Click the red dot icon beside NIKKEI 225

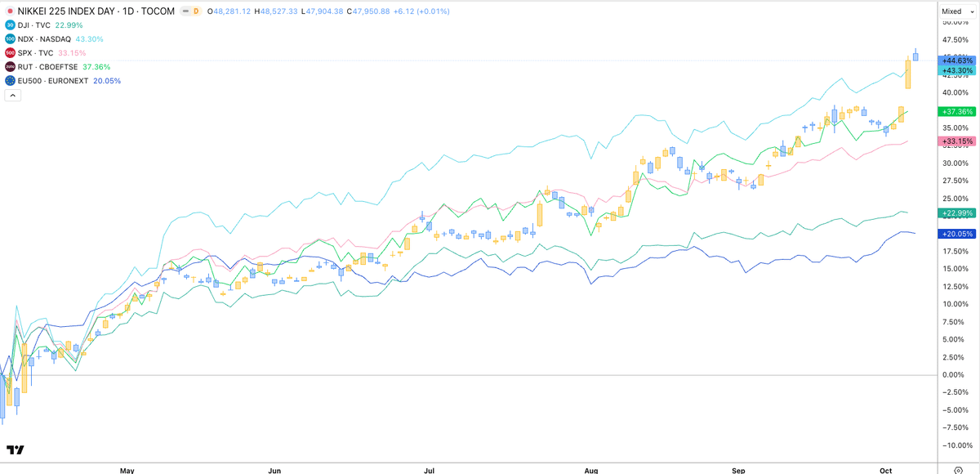click(x=10, y=11)
